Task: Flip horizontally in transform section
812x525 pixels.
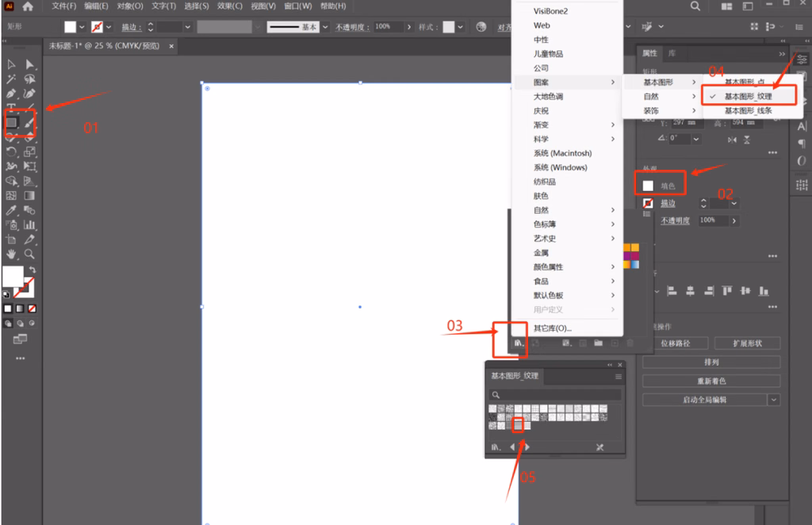Action: [732, 140]
